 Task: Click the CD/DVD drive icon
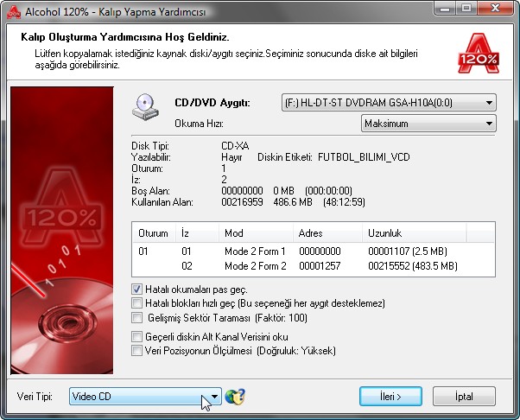145,107
